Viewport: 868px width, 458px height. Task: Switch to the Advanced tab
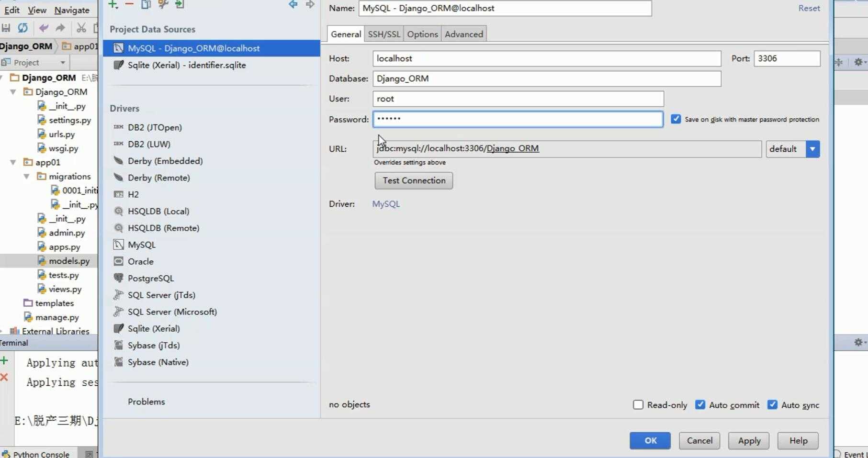tap(464, 34)
